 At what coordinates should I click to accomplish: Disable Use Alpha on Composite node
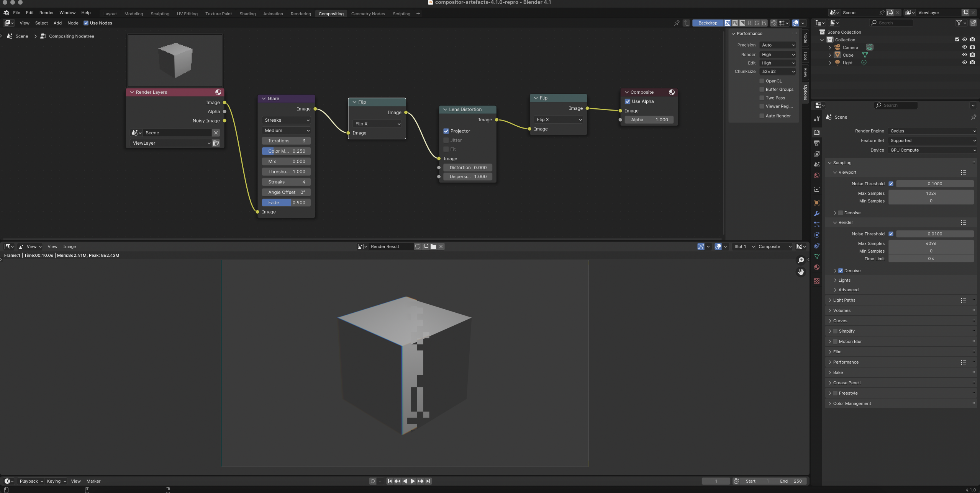[628, 101]
